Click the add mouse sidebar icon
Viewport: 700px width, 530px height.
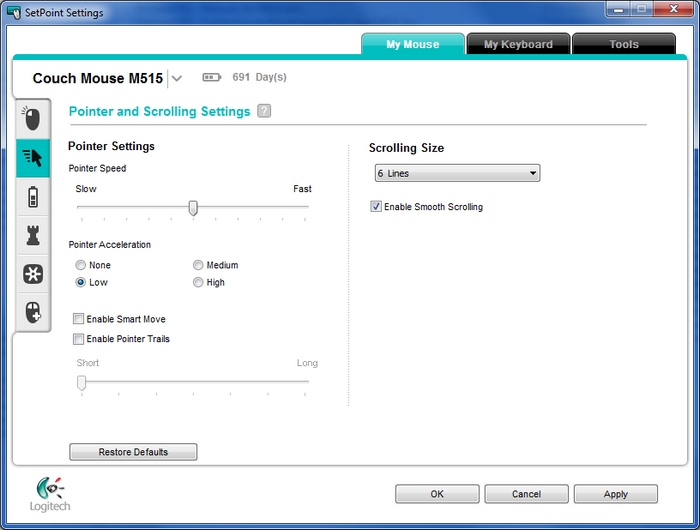[x=33, y=312]
